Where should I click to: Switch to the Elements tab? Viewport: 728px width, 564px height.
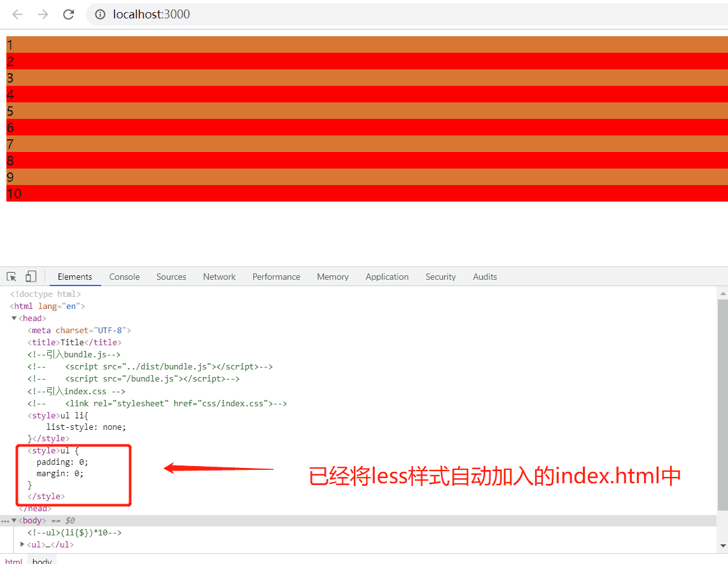pos(74,277)
